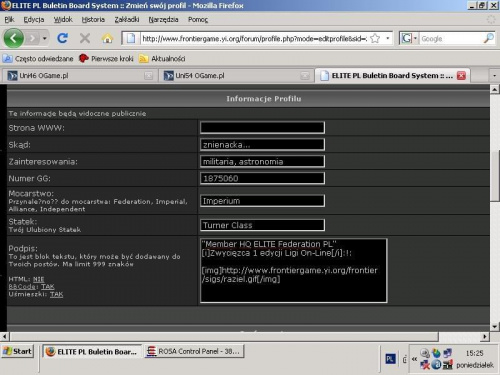This screenshot has height=375, width=500.
Task: Click the Statek field with Turner Class
Action: [x=262, y=225]
